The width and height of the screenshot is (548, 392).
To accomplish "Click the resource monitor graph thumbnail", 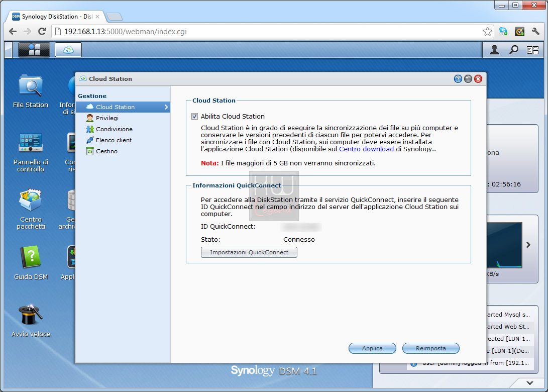I will click(x=504, y=245).
